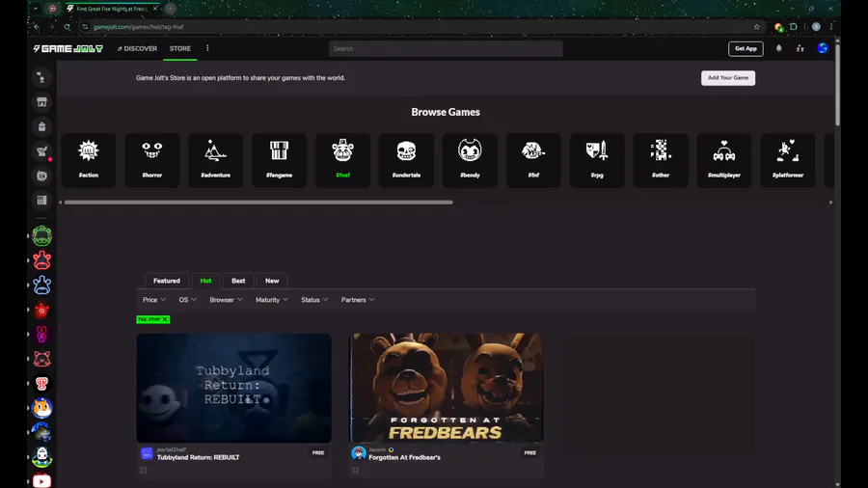Open portal2half developer profile avatar
This screenshot has width=868, height=488.
147,453
